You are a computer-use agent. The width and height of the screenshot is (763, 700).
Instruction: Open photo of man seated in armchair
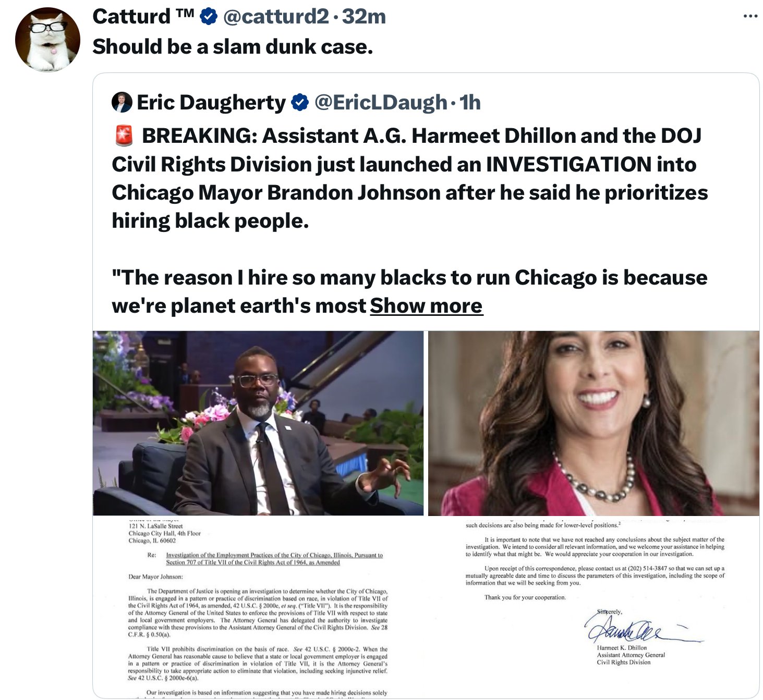(258, 423)
